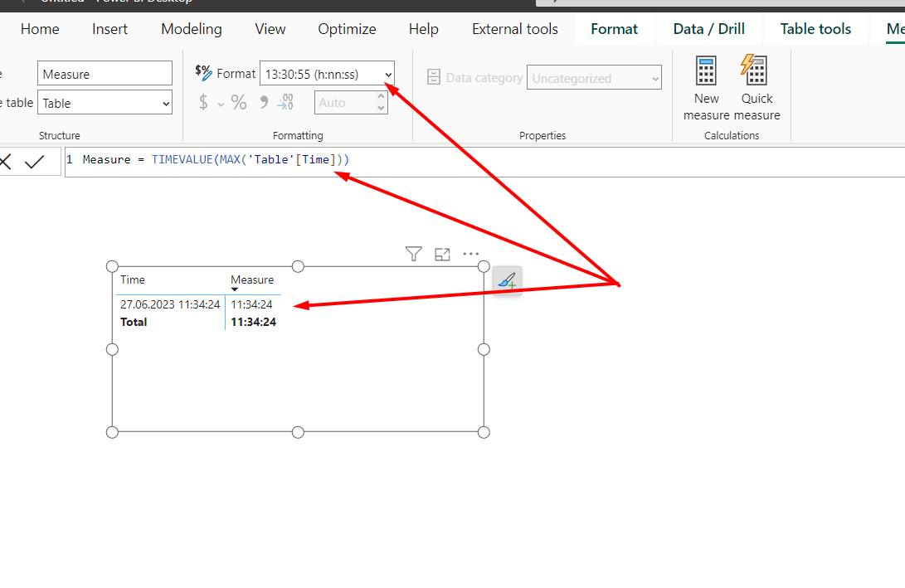This screenshot has height=588, width=905.
Task: Click the bottom-right visual resize handle
Action: tap(484, 432)
